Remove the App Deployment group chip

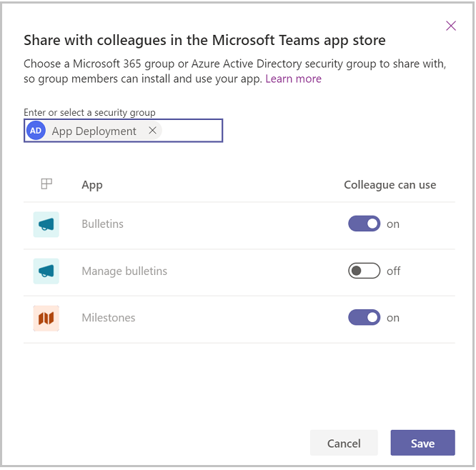153,131
